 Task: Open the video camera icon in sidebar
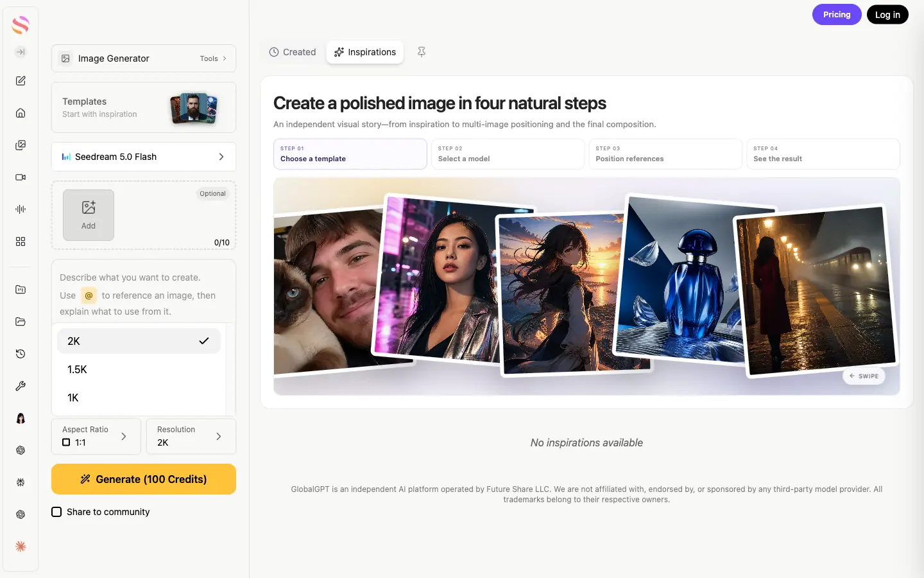point(21,177)
